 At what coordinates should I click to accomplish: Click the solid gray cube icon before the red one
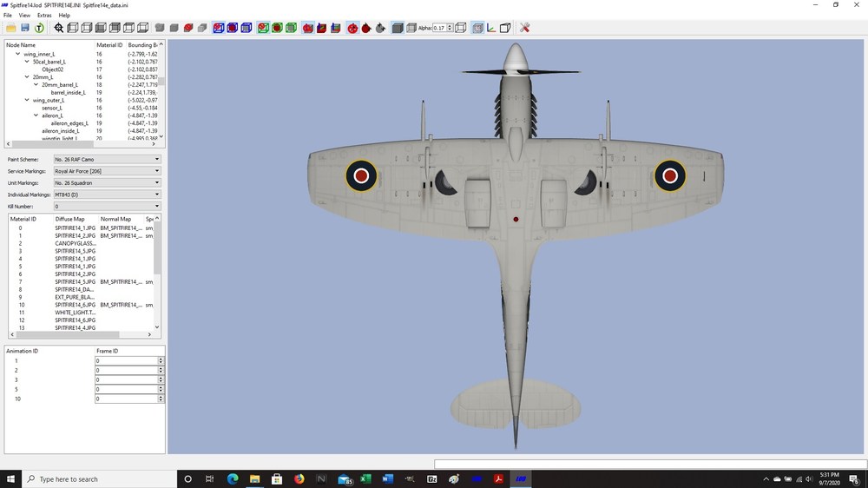[x=174, y=28]
